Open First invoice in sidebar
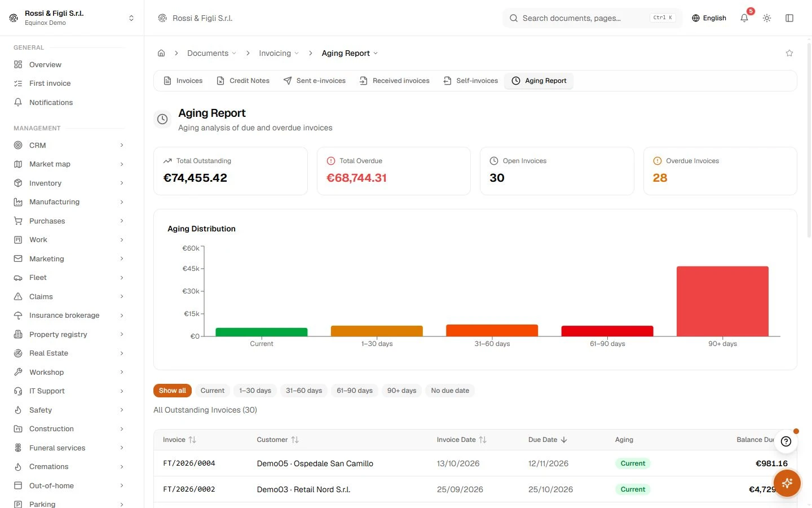 coord(69,83)
